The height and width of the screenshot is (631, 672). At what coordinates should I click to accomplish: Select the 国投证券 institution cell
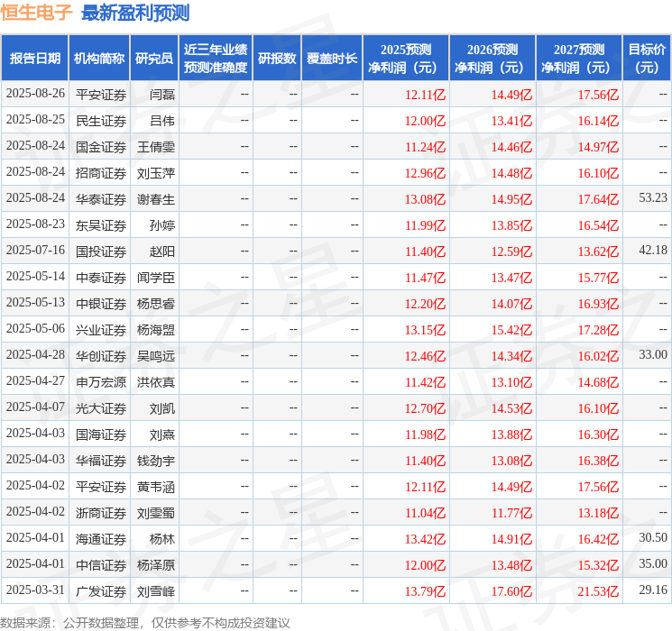(x=101, y=251)
